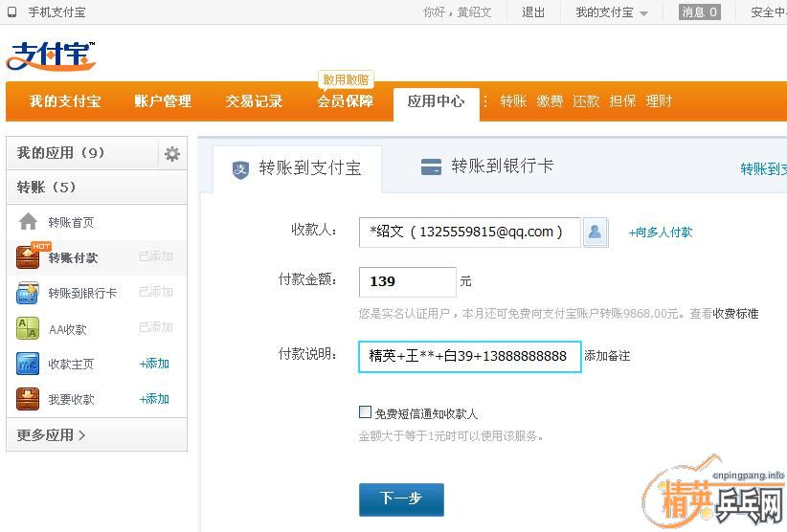Click 缴费 shortcut in orange bar
The height and width of the screenshot is (532, 787).
tap(551, 101)
